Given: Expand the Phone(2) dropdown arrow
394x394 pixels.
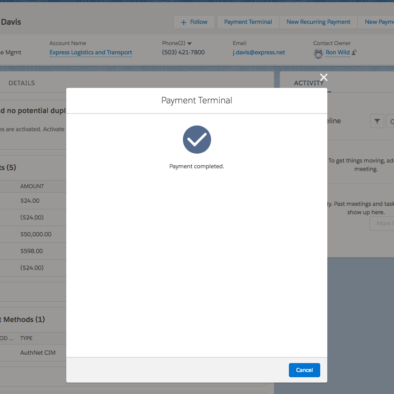Looking at the screenshot, I should [x=189, y=43].
